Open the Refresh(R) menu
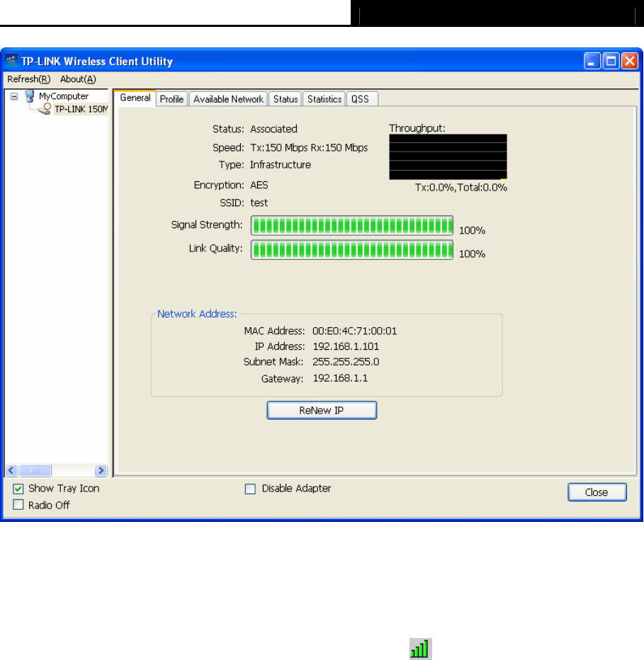 [29, 79]
